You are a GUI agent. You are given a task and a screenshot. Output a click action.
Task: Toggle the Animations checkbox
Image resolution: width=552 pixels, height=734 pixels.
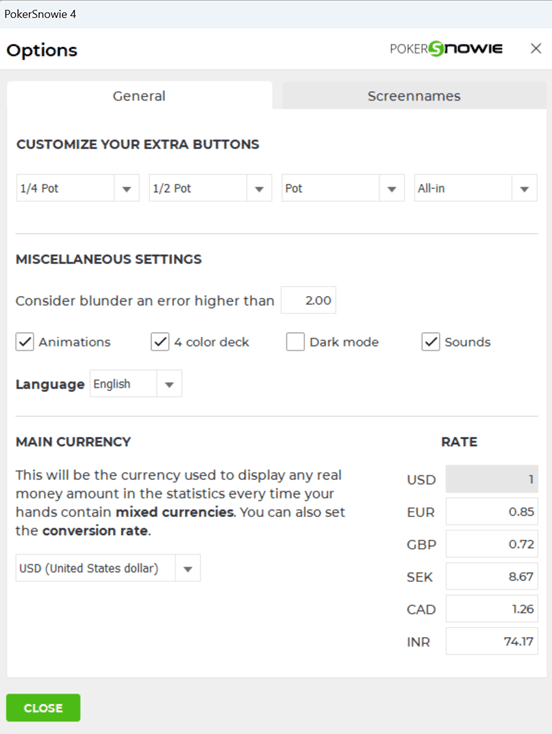click(25, 342)
